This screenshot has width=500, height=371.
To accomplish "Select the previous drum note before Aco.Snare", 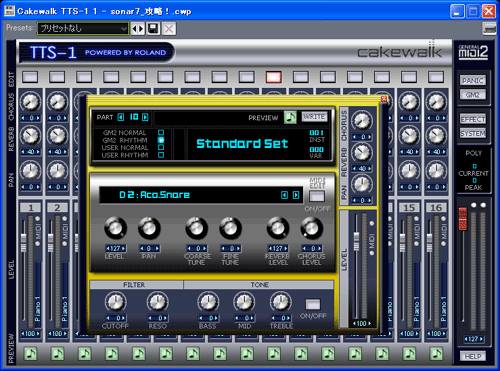I will coord(284,195).
